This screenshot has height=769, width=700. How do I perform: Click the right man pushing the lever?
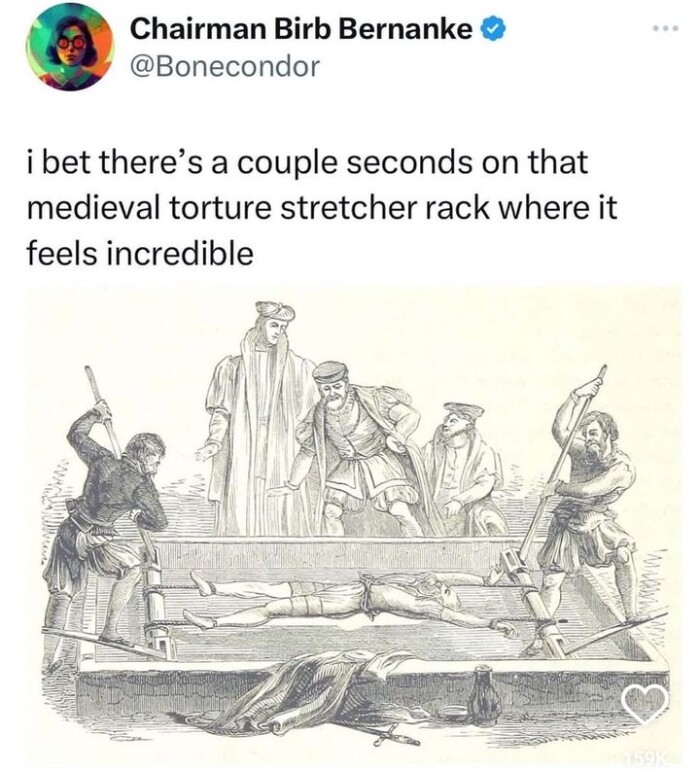(594, 490)
